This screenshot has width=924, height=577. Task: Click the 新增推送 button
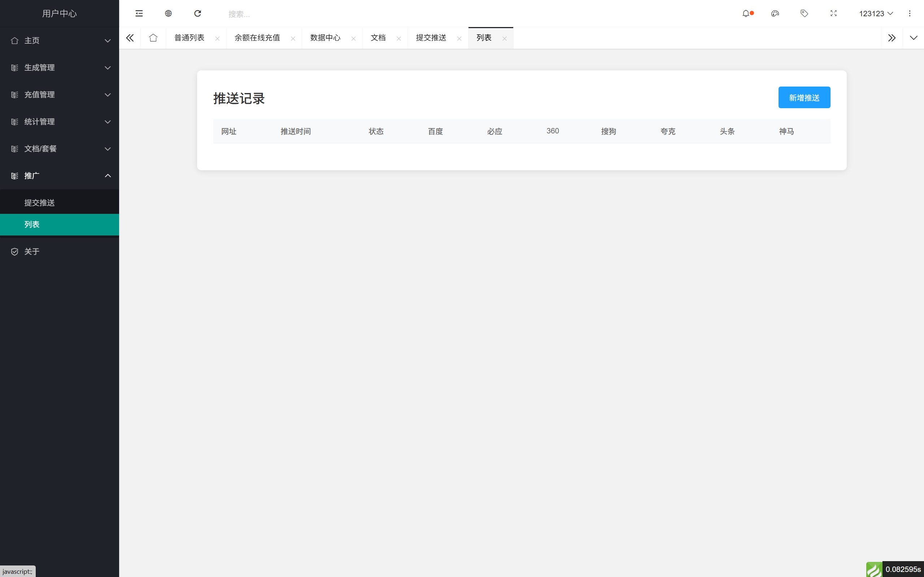(804, 97)
